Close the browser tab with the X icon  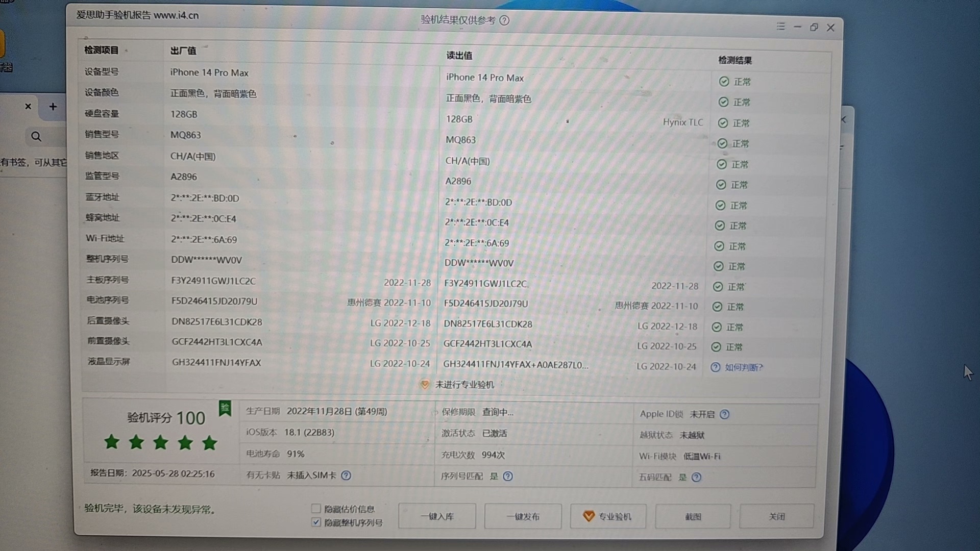[x=28, y=107]
